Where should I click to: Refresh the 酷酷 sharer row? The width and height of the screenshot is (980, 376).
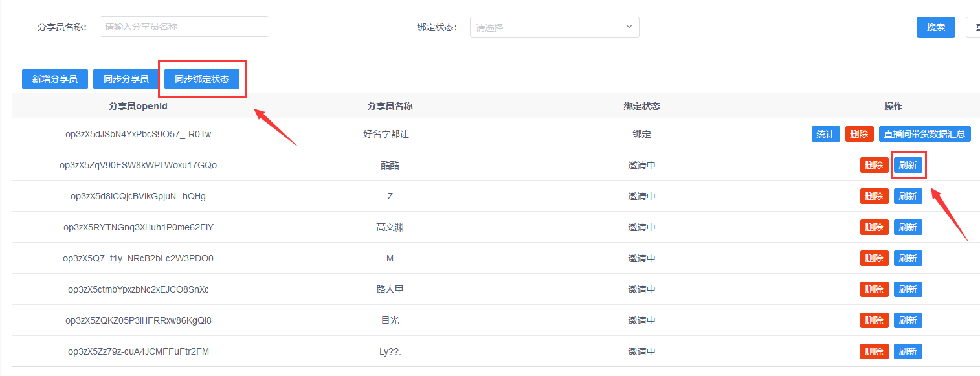(x=908, y=165)
